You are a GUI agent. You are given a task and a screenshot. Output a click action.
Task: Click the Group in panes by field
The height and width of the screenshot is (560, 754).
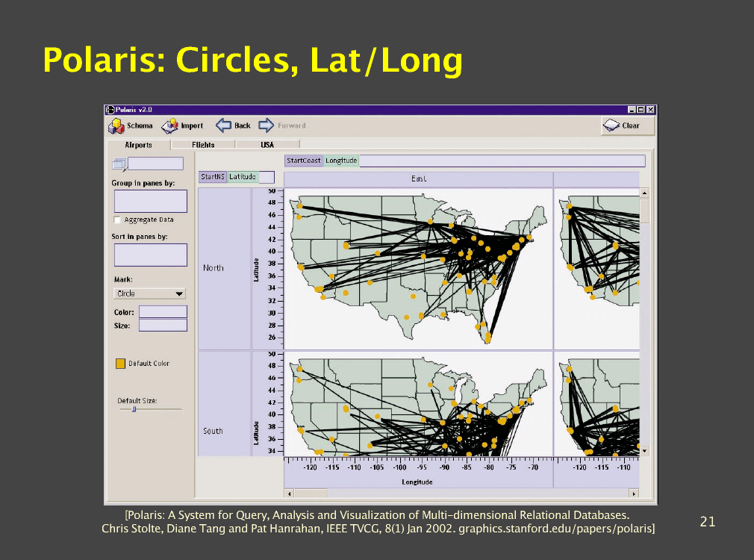[x=151, y=201]
